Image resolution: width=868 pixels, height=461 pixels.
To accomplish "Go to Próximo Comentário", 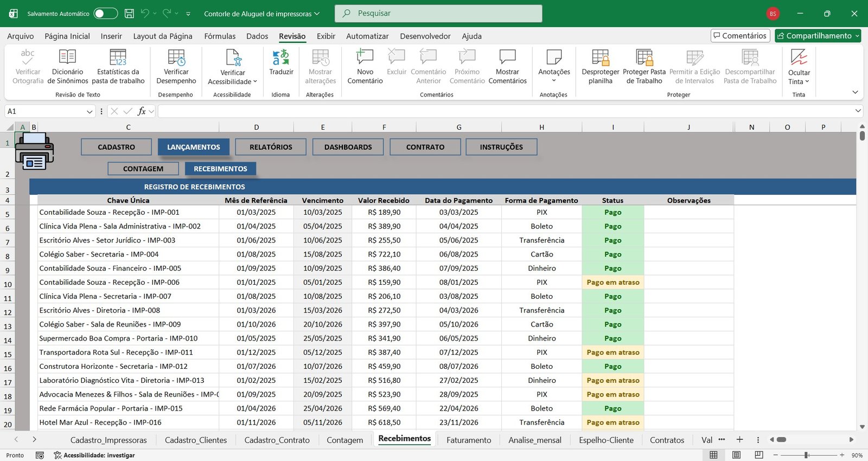I will click(x=467, y=67).
